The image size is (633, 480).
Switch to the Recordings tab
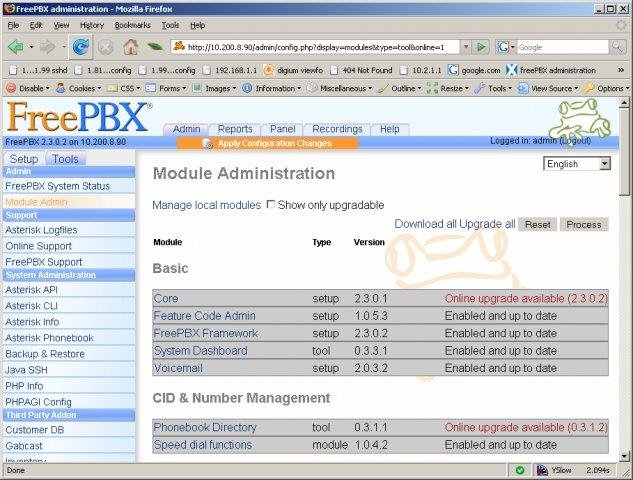point(337,129)
